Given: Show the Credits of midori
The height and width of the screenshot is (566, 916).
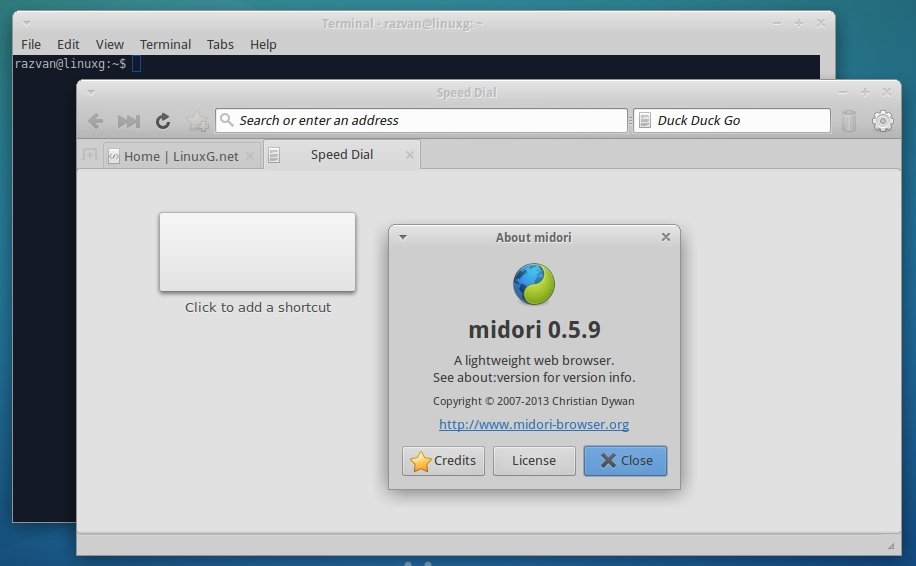Looking at the screenshot, I should click(443, 461).
